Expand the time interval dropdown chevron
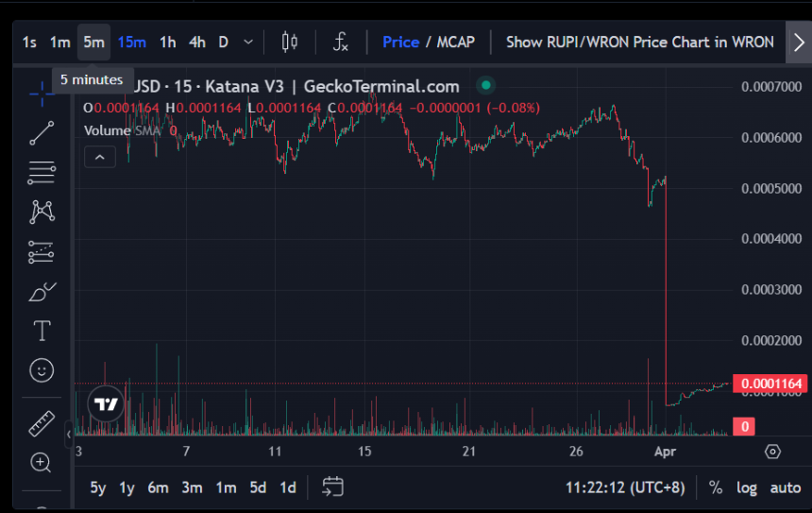This screenshot has width=812, height=513. [248, 42]
